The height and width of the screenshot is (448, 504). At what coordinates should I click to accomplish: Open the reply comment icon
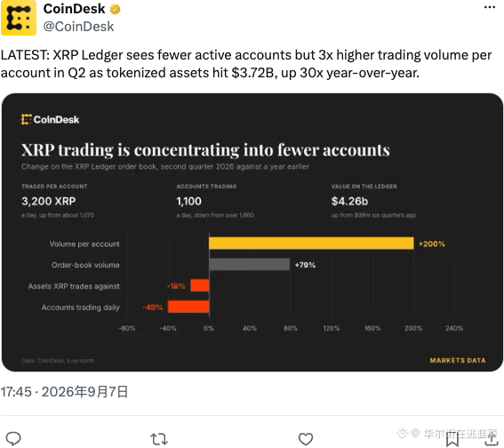tap(14, 438)
